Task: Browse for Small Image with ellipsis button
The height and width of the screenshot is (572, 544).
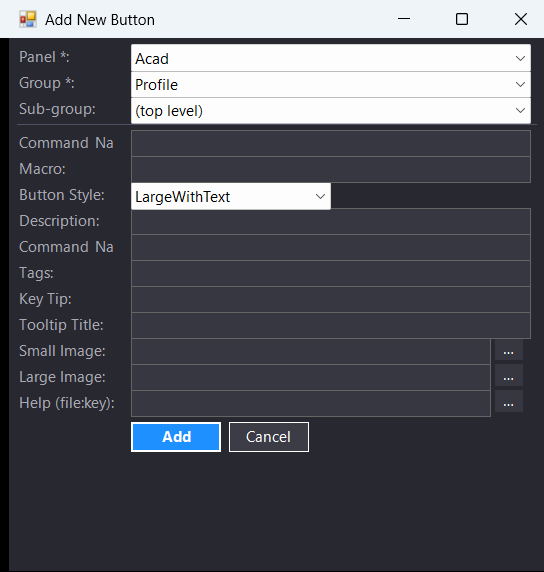Action: (x=509, y=350)
